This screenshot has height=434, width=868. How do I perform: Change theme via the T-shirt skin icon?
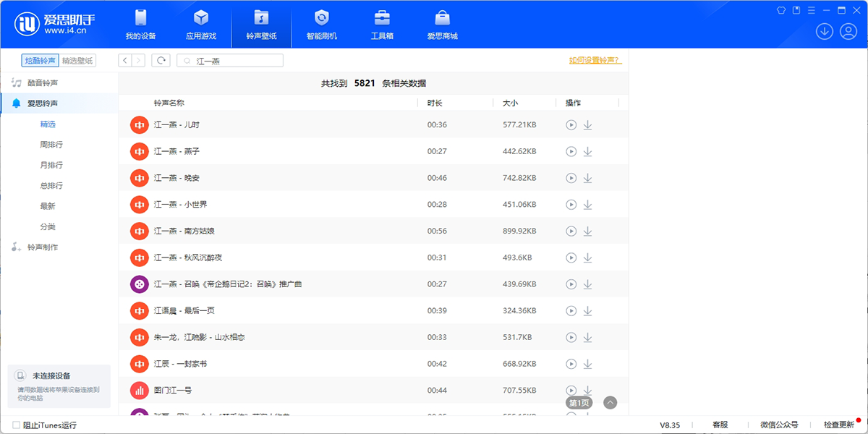pos(781,10)
